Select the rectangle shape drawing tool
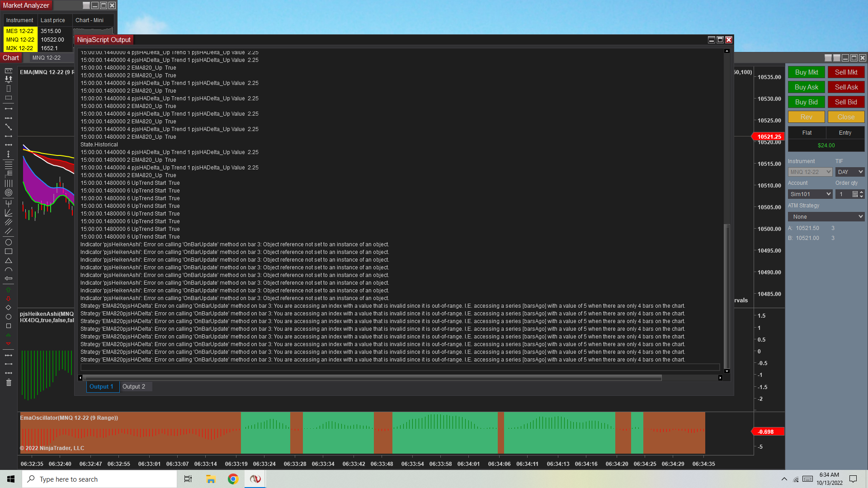Screen dimensions: 868x488 click(8, 251)
